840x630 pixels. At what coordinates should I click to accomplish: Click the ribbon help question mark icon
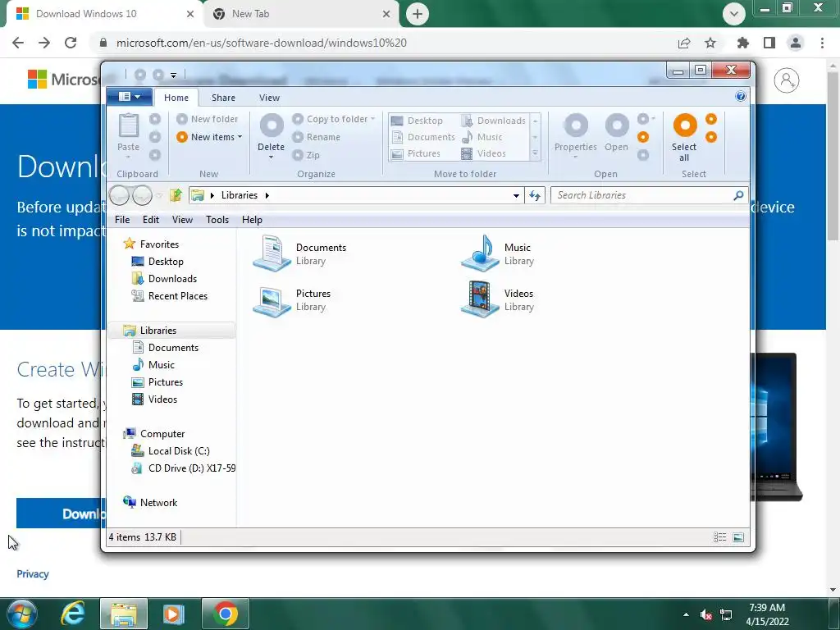tap(741, 97)
